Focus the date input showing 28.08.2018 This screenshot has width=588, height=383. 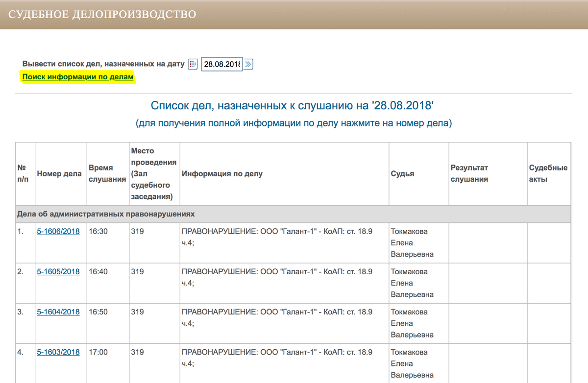[x=222, y=64]
